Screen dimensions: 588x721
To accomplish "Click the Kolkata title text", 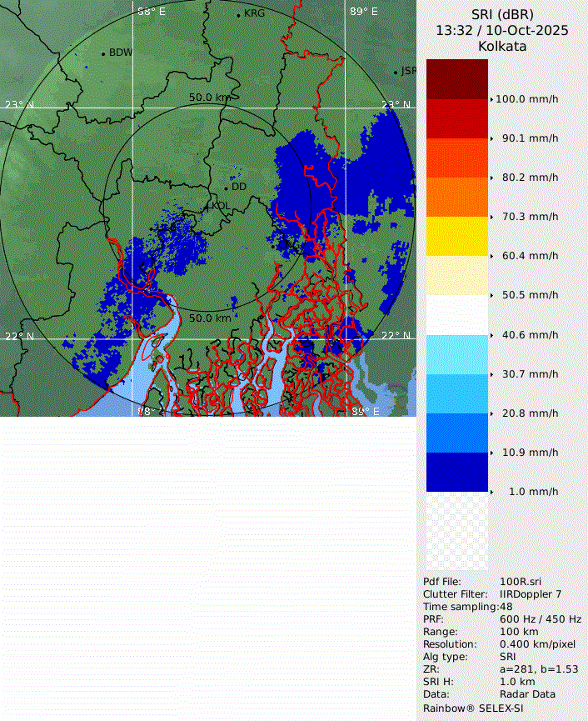I will [502, 46].
